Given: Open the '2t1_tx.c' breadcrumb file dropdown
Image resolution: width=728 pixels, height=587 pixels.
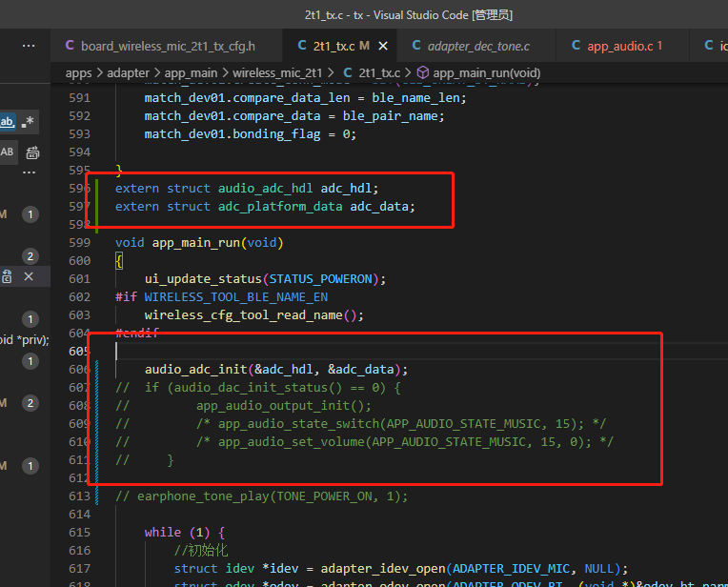Looking at the screenshot, I should click(379, 73).
